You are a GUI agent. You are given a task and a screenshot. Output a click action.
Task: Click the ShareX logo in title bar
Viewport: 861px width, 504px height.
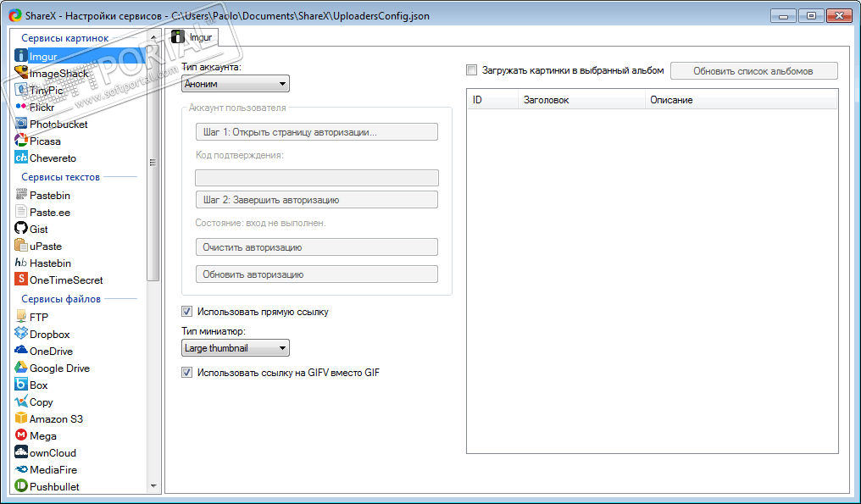(x=15, y=15)
